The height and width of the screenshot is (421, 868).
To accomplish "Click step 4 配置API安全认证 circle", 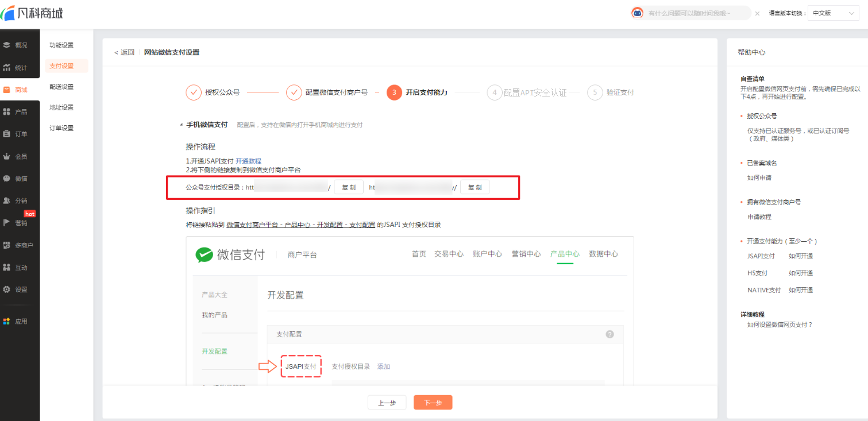I will (495, 92).
